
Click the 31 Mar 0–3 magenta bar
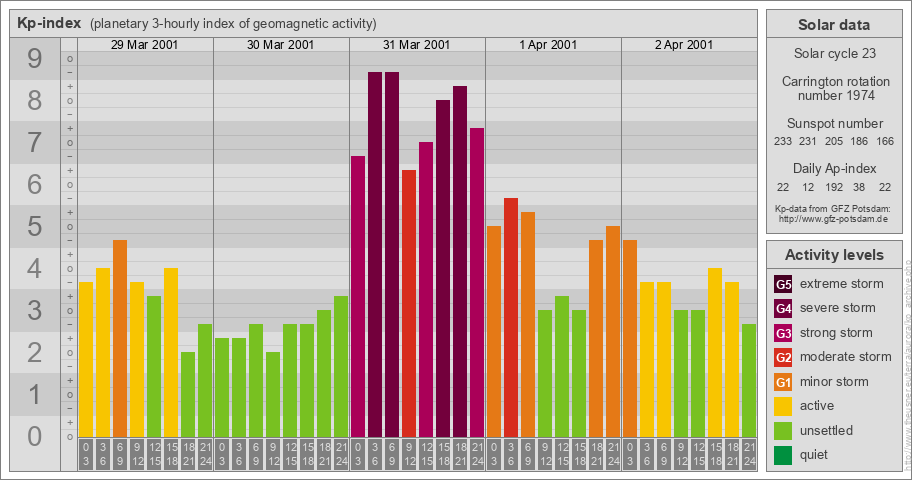point(358,297)
